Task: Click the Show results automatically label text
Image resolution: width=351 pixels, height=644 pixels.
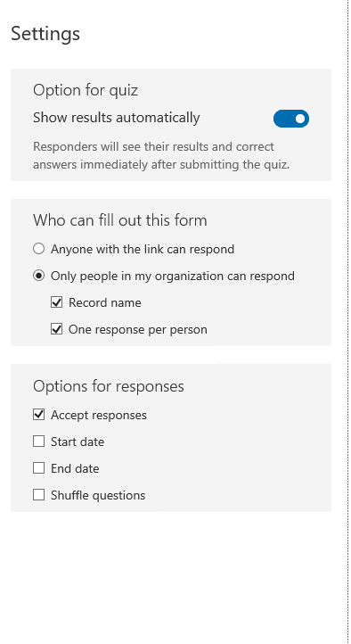Action: 117,118
